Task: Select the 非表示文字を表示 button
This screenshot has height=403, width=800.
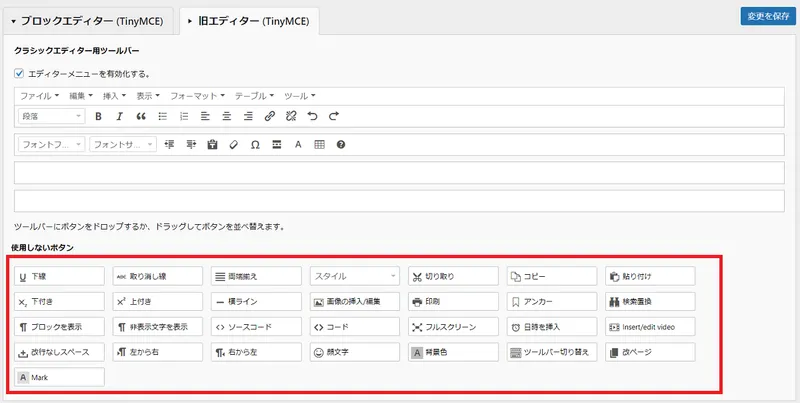Action: click(x=158, y=327)
